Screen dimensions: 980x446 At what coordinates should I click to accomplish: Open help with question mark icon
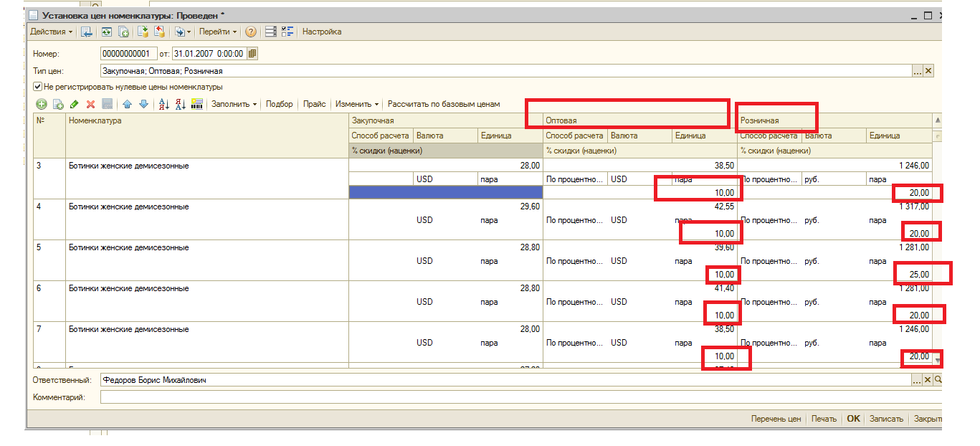tap(251, 32)
